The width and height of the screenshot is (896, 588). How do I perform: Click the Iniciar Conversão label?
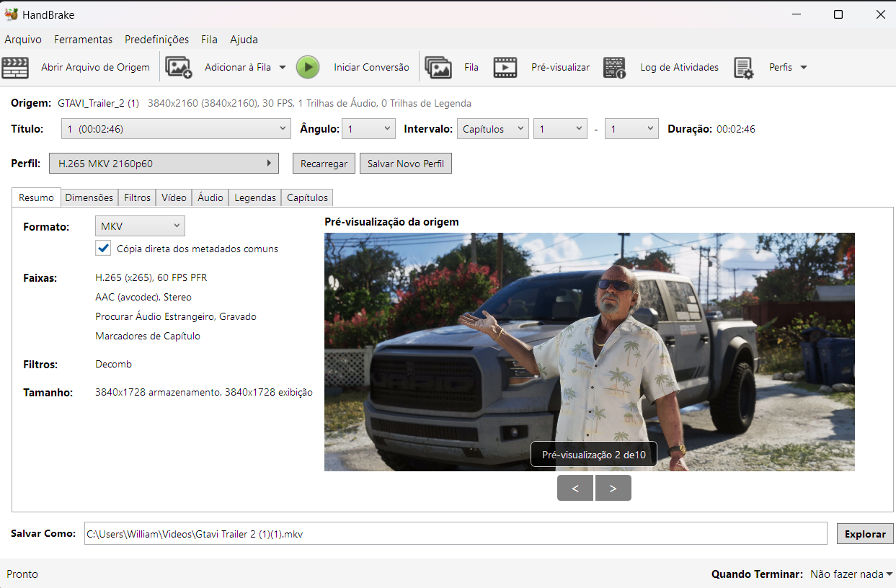pos(371,67)
